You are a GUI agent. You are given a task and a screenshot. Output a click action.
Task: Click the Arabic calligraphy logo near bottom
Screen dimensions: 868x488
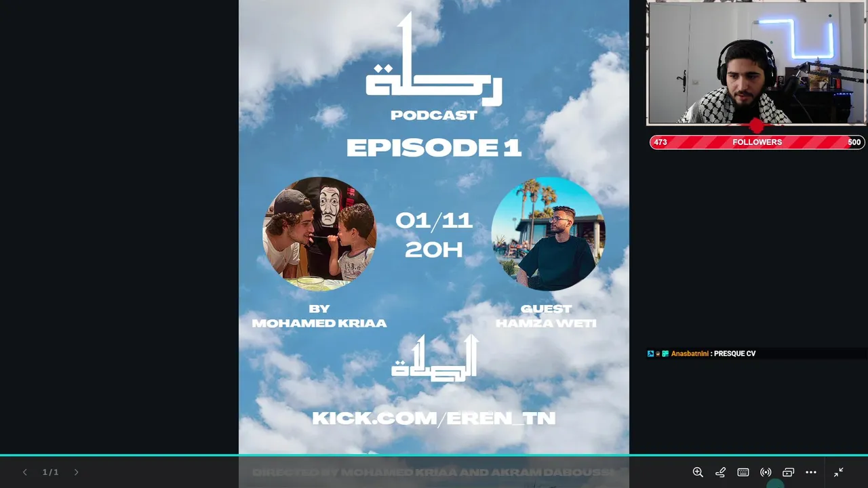pyautogui.click(x=435, y=358)
